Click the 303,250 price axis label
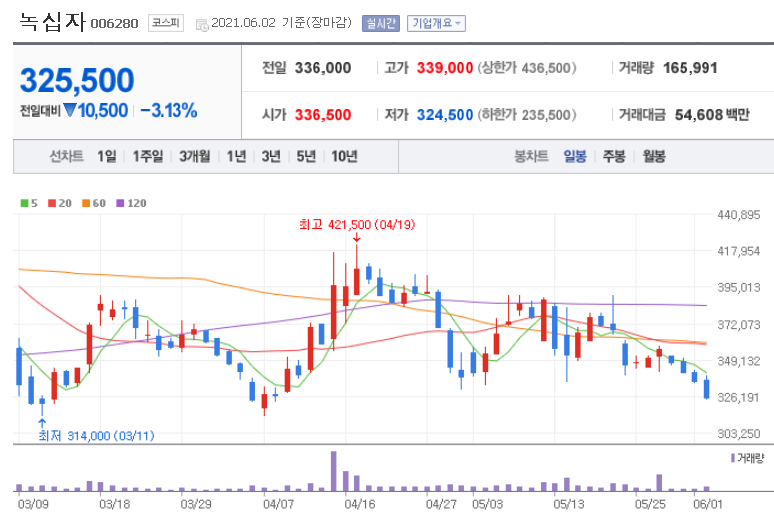The width and height of the screenshot is (774, 523). pos(738,434)
